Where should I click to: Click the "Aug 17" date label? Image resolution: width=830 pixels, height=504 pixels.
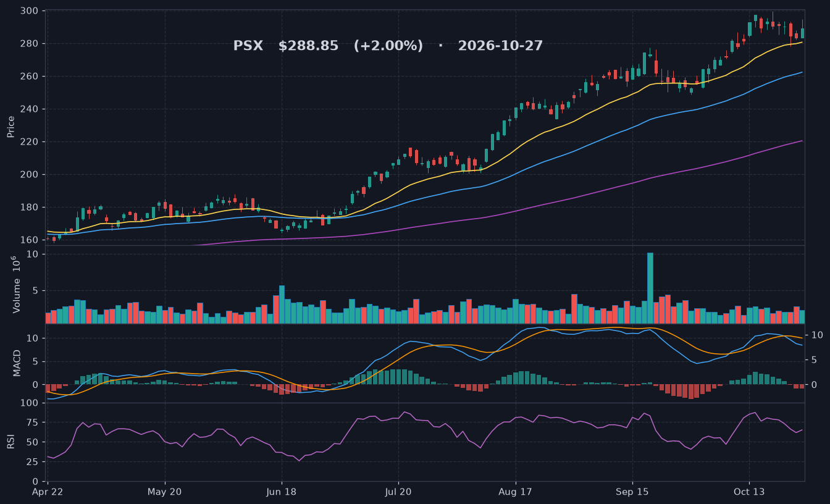(x=515, y=492)
